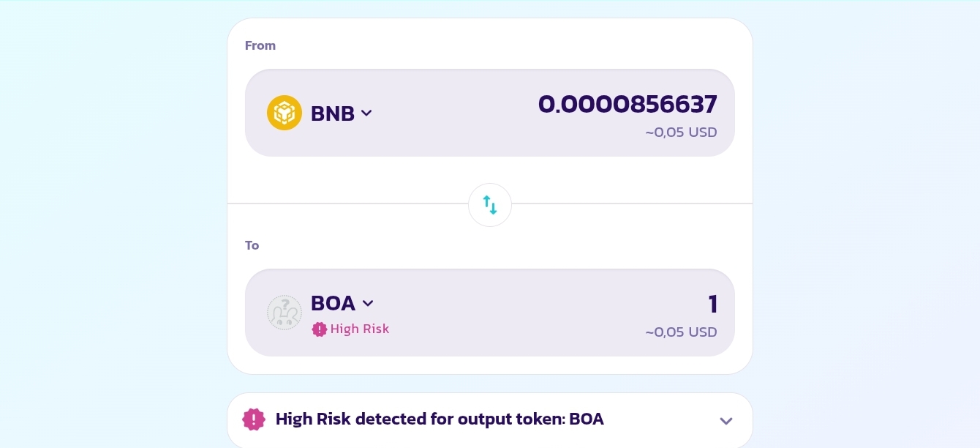Open the BOA token selector chevron

(x=368, y=303)
